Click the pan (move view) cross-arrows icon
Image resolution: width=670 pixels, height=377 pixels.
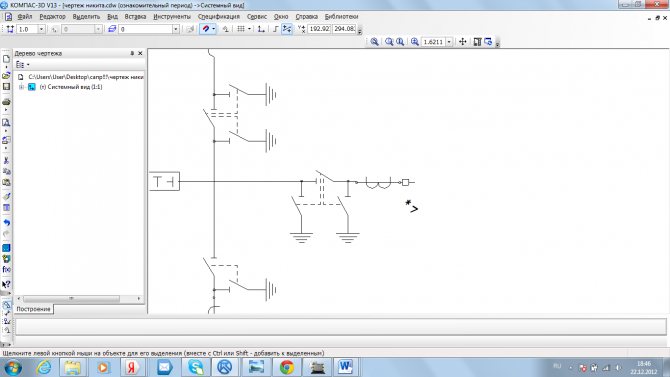point(463,41)
